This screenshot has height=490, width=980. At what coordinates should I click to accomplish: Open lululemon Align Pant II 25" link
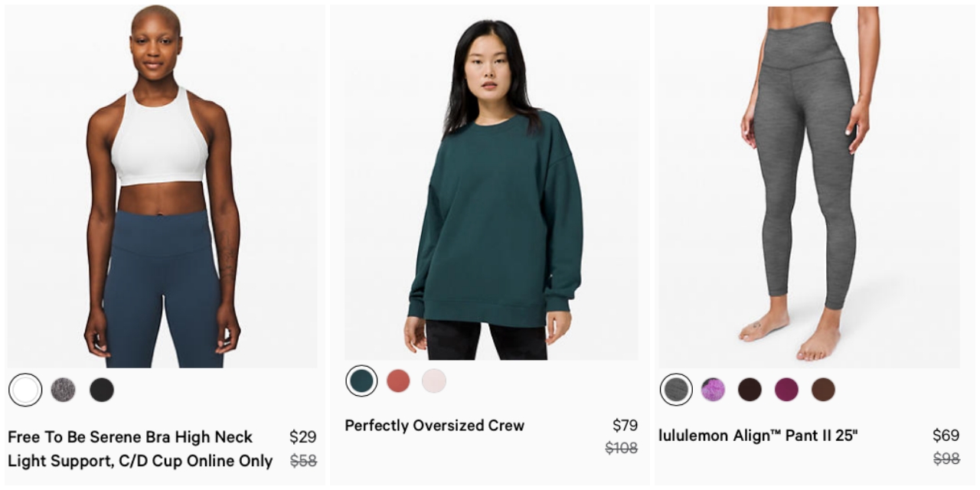758,436
